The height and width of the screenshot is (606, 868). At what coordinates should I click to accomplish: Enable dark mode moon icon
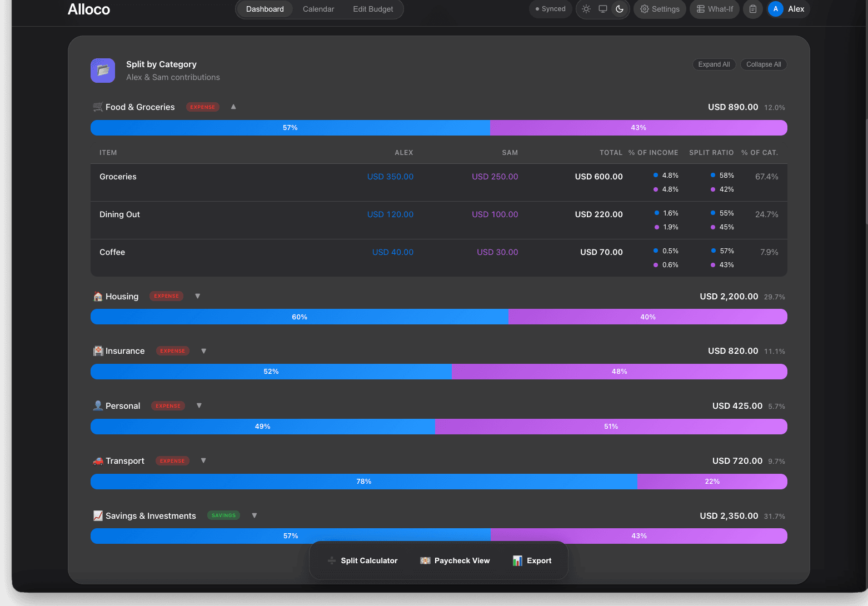click(620, 9)
